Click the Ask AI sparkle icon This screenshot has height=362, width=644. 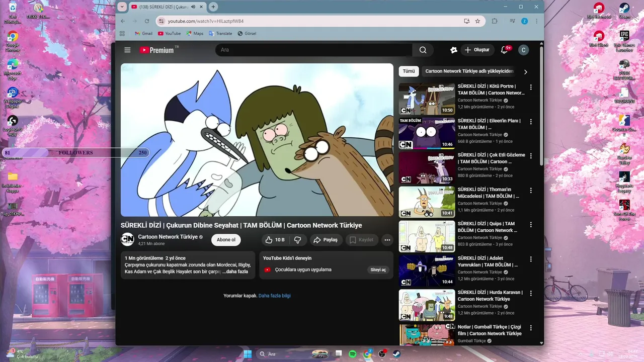click(x=453, y=50)
